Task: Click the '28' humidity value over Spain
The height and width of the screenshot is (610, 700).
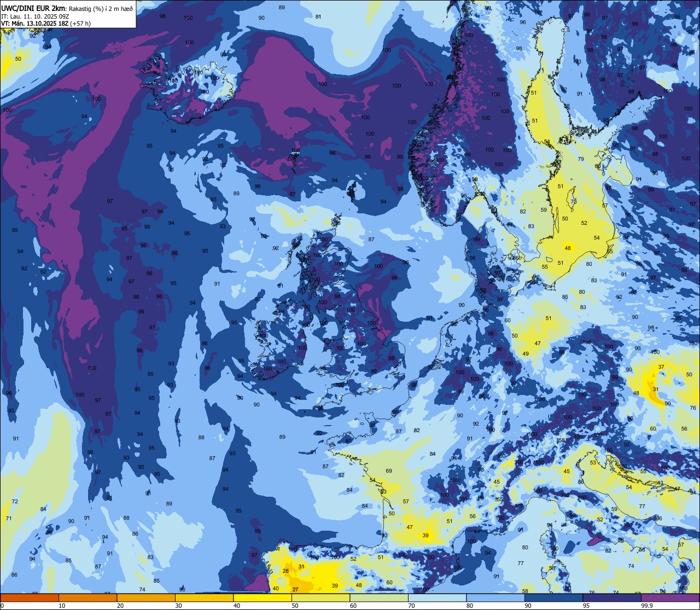Action: tap(285, 571)
